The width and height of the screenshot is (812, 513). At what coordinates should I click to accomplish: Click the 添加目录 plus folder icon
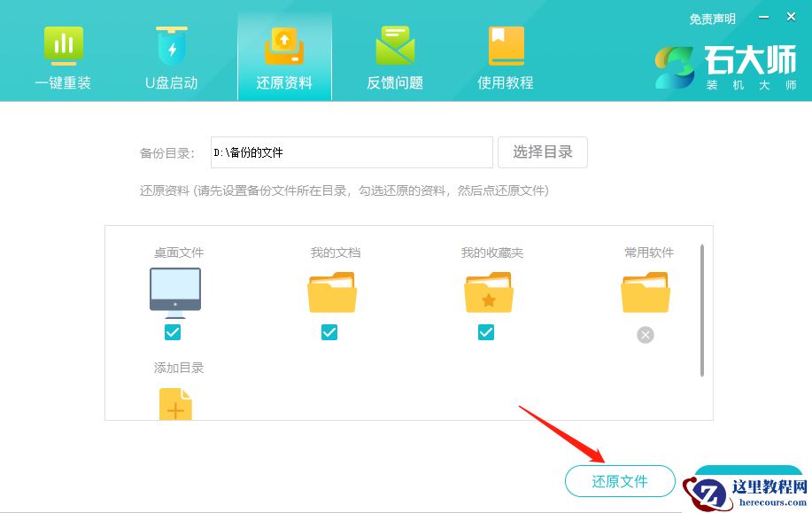(x=175, y=403)
